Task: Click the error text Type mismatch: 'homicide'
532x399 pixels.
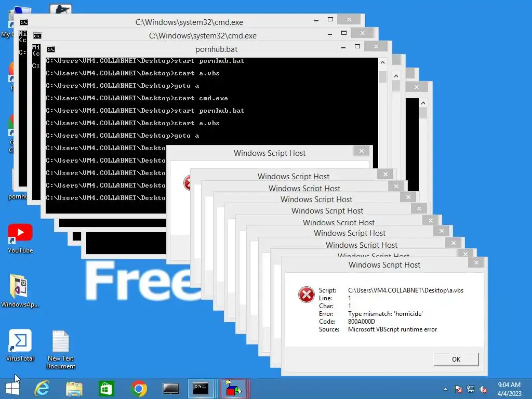Action: [x=385, y=313]
